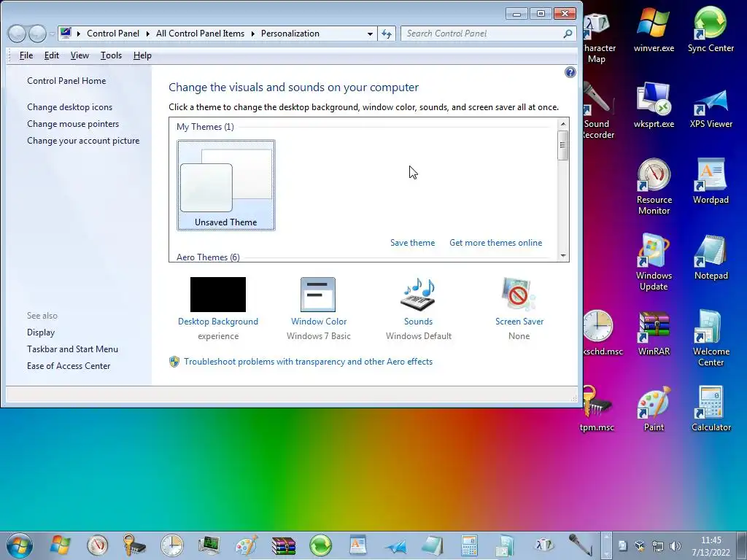Click the themes list scrollbar thumb

[x=562, y=145]
